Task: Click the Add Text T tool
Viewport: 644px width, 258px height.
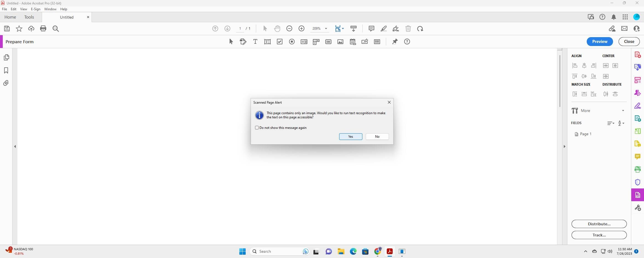Action: click(255, 42)
